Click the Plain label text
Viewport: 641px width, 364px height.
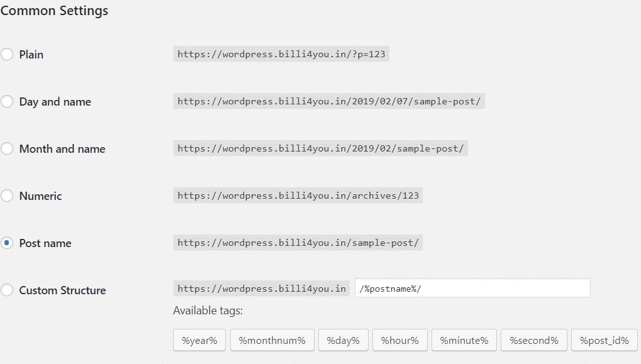point(31,54)
